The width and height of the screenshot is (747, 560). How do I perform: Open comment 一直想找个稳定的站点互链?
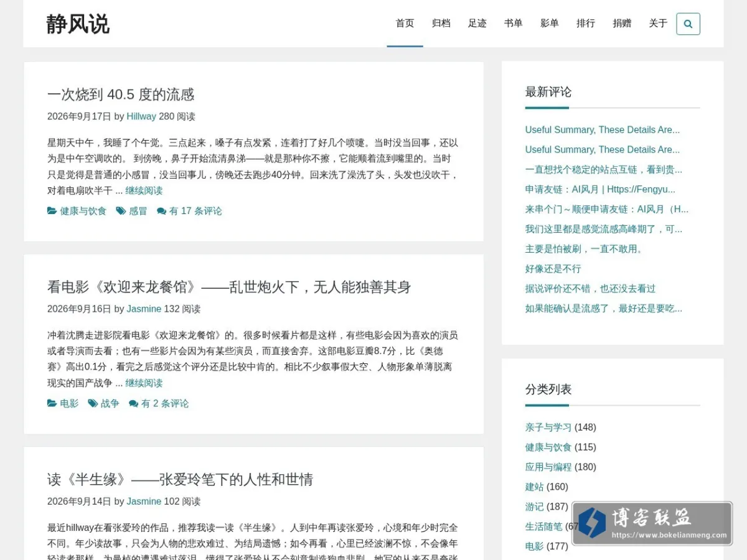click(604, 169)
